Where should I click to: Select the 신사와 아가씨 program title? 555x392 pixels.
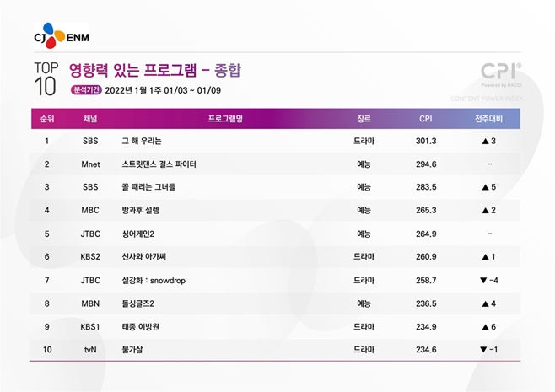coord(146,255)
